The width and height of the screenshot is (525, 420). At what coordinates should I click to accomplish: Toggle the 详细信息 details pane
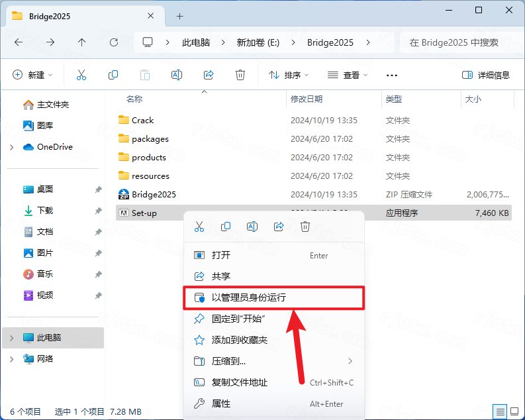(x=486, y=76)
